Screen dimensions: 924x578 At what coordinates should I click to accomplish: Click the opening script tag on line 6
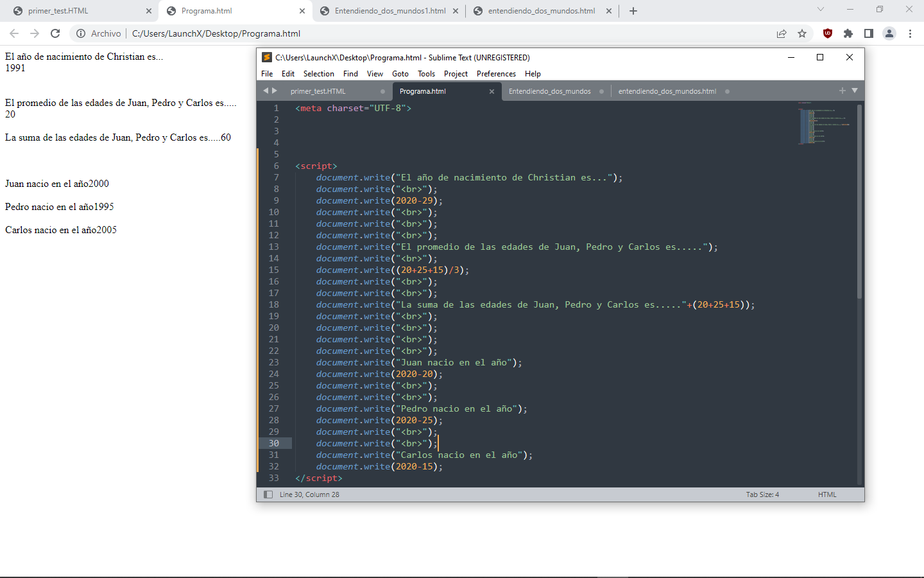pyautogui.click(x=316, y=166)
